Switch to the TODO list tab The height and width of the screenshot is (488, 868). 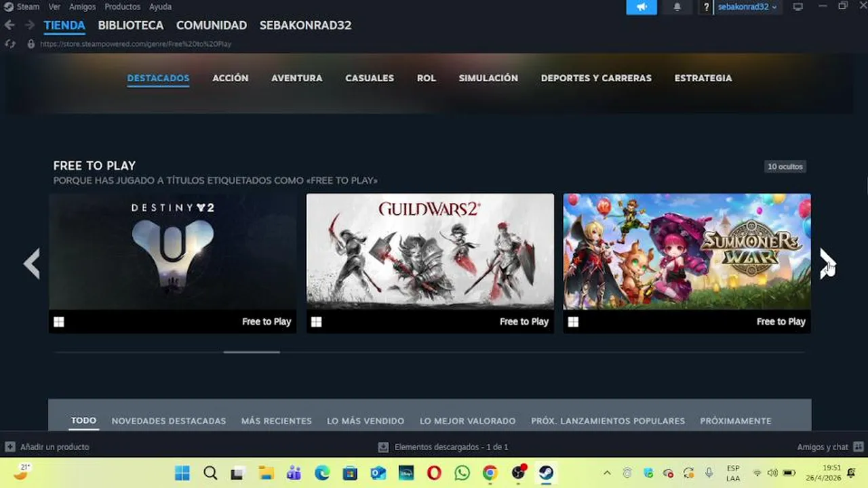click(x=84, y=421)
